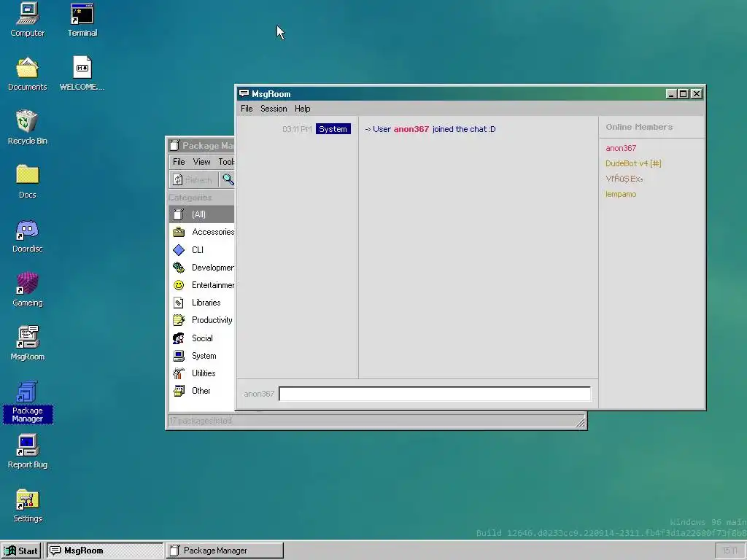Click the MsgRoom title bar icon

tap(244, 93)
